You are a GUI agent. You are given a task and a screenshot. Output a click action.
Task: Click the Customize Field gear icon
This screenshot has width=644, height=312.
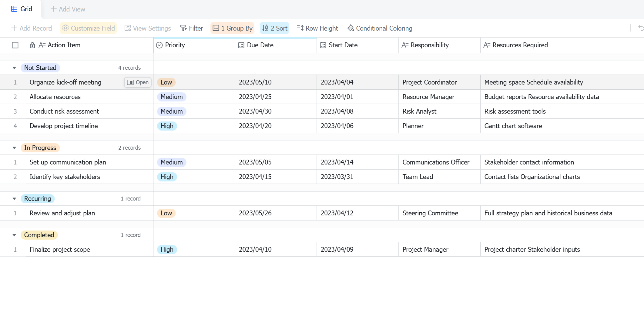65,28
